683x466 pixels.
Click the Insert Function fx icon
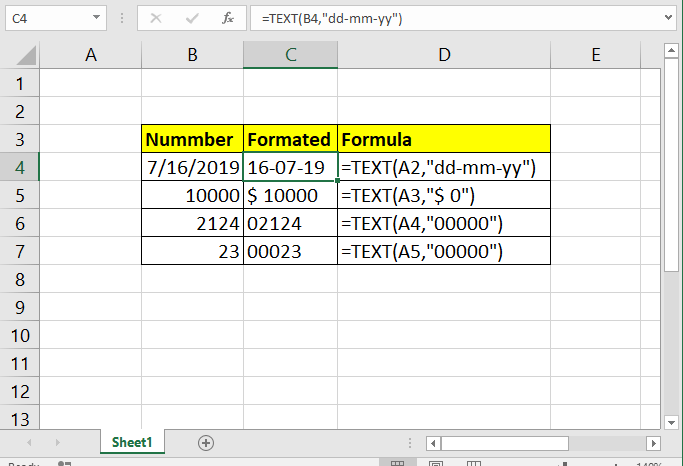point(227,18)
